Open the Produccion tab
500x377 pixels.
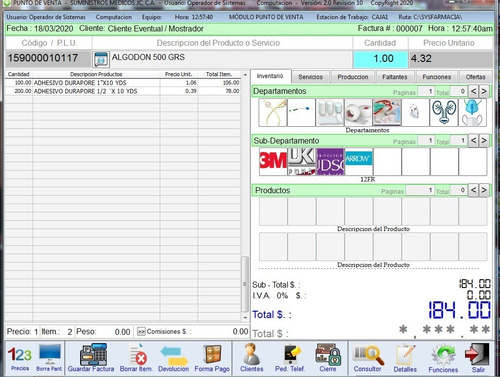pos(353,77)
